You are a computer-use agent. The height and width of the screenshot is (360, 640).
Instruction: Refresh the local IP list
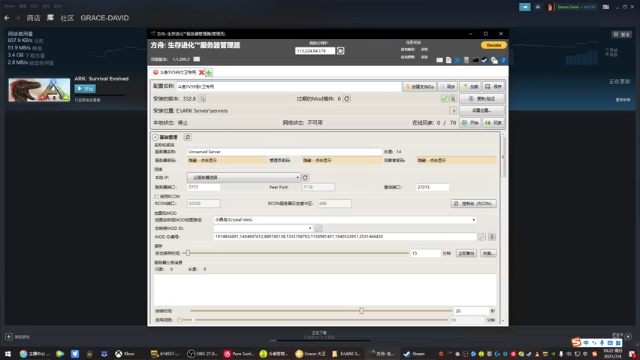click(305, 178)
